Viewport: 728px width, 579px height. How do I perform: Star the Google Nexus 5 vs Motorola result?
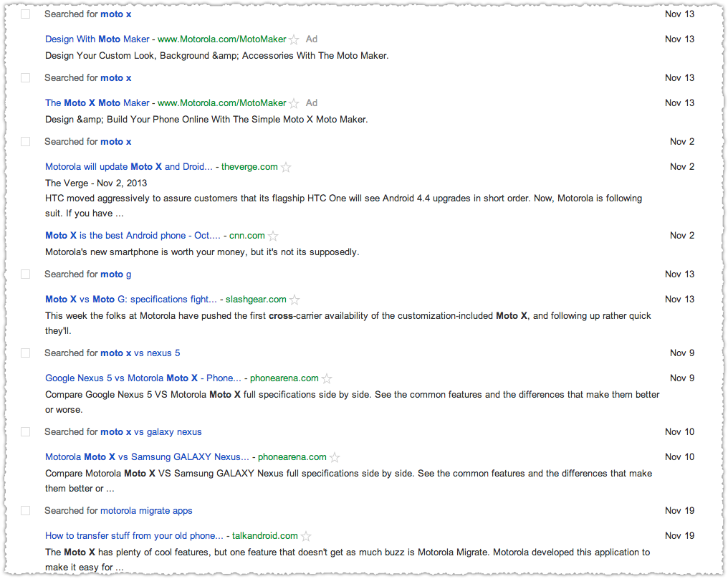coord(327,378)
